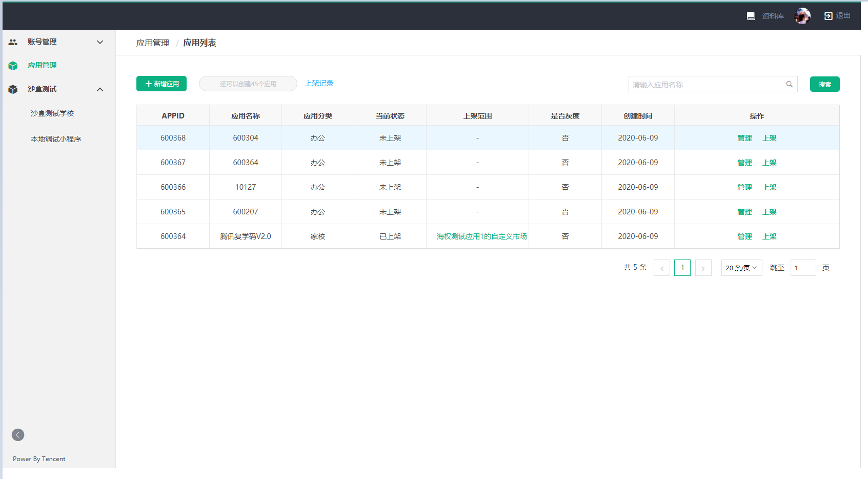Click the 应用名称 column header
This screenshot has height=479, width=868.
tap(246, 116)
